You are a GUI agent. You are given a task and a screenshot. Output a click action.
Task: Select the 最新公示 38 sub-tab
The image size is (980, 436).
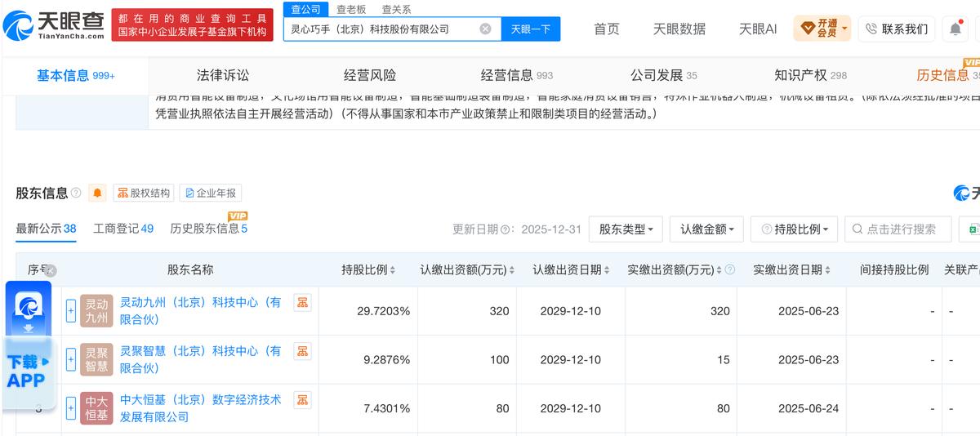tap(47, 229)
